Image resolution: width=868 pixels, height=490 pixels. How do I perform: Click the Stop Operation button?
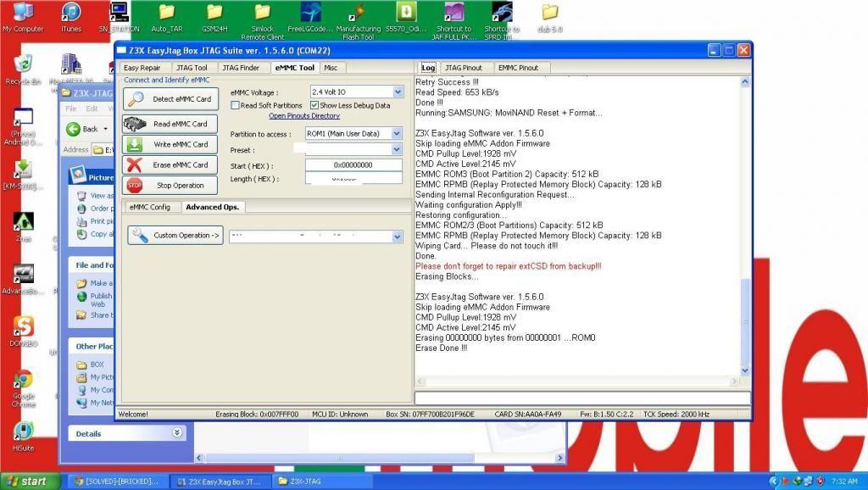(x=170, y=186)
